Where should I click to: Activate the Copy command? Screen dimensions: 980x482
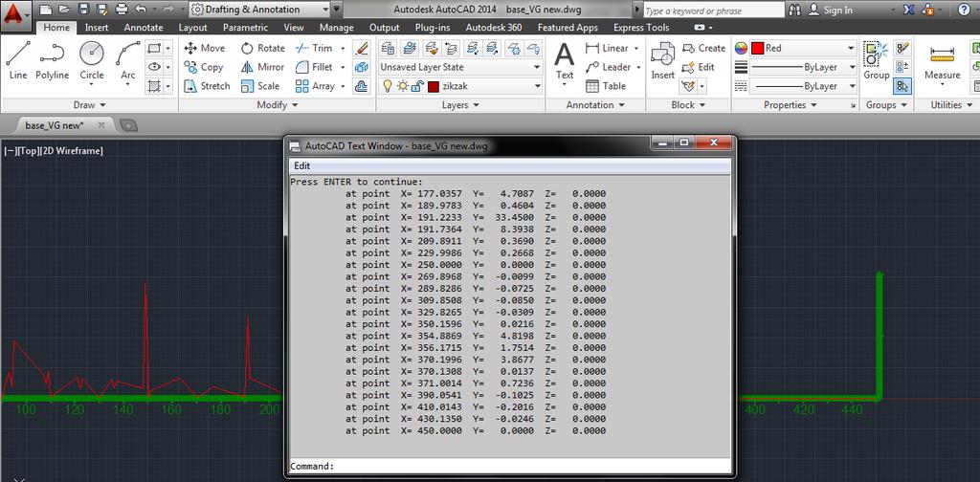click(204, 67)
